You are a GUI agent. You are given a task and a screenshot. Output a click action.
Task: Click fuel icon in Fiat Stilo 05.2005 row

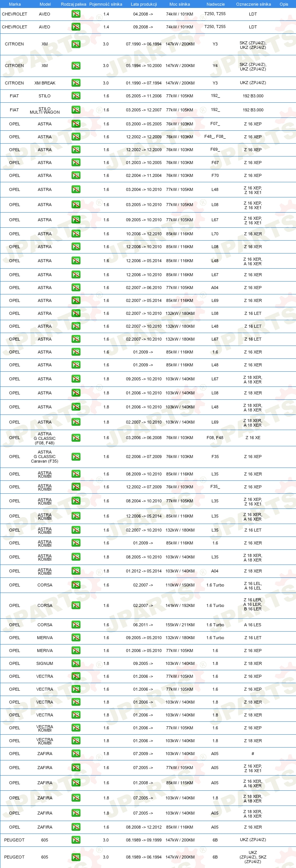(76, 96)
